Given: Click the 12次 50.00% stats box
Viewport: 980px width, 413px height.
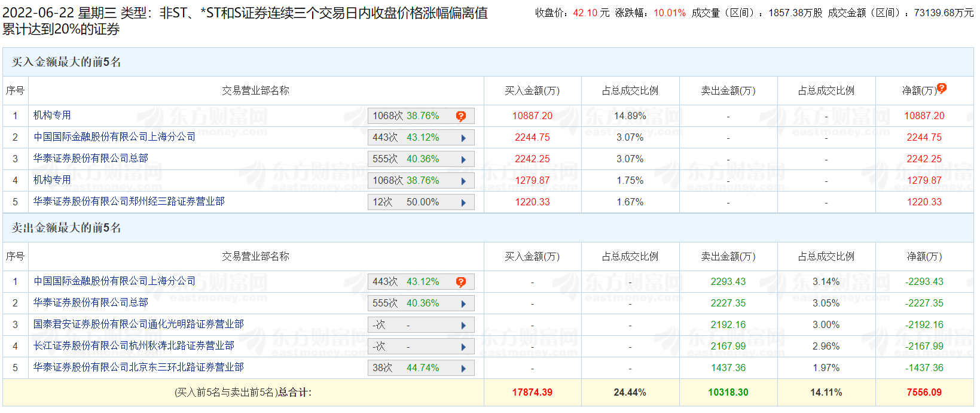Looking at the screenshot, I should pyautogui.click(x=421, y=202).
